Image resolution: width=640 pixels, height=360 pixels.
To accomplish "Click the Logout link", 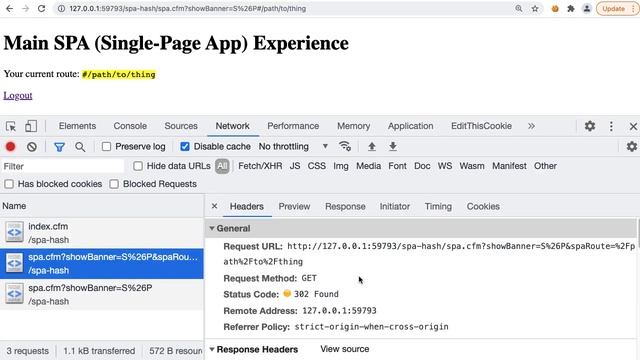I will tap(18, 96).
